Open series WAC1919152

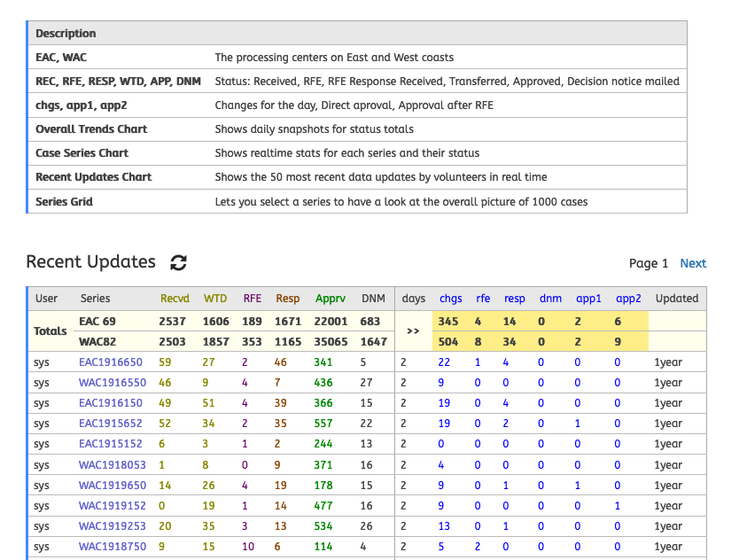coord(112,506)
